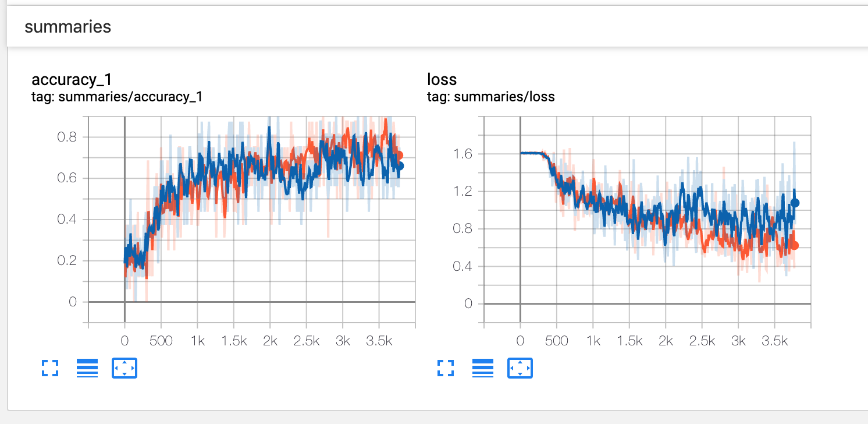The image size is (868, 424).
Task: Click 3.5k x-axis label on accuracy_1 chart
Action: [379, 341]
